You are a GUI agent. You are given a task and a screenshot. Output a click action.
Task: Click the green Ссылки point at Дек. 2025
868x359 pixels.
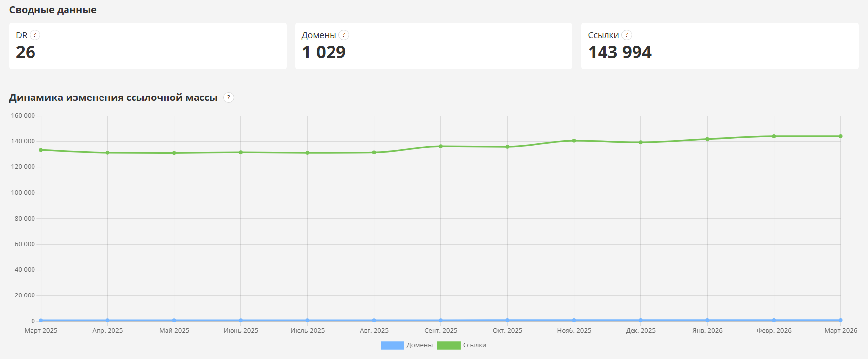641,142
